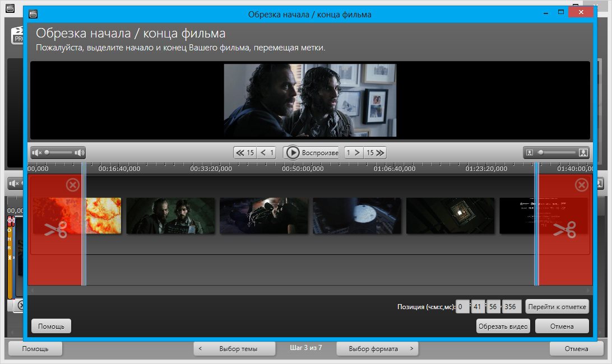
Task: Remove the left start trim region with X
Action: click(x=73, y=185)
